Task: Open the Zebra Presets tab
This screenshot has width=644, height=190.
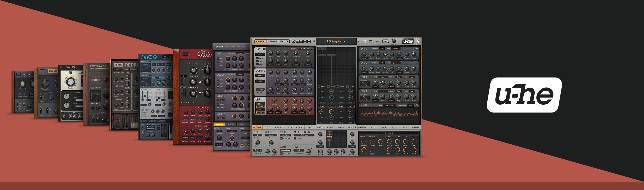Action: pos(284,41)
